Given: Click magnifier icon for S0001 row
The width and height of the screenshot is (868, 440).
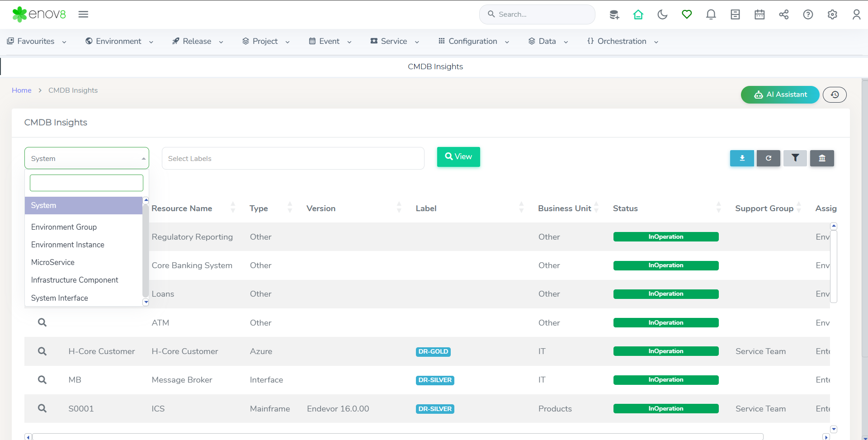Looking at the screenshot, I should (x=42, y=408).
